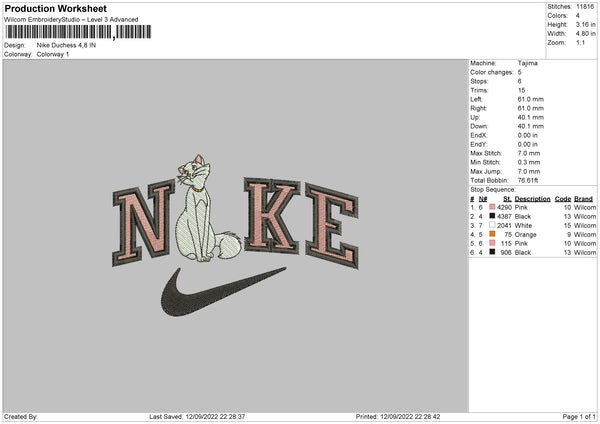Click the embroidered letter E
Image resolution: width=600 pixels, height=424 pixels.
tap(332, 226)
